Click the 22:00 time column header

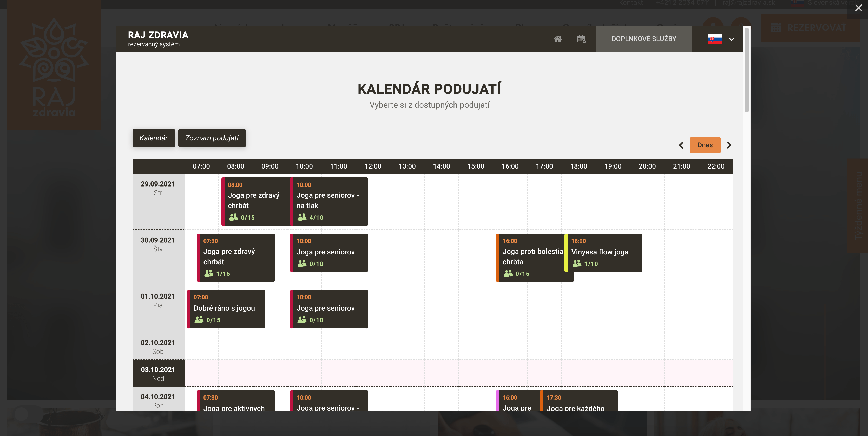[x=716, y=166]
